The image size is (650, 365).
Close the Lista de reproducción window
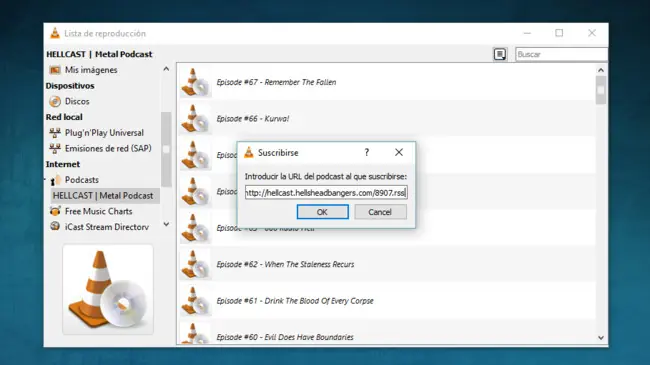(592, 33)
